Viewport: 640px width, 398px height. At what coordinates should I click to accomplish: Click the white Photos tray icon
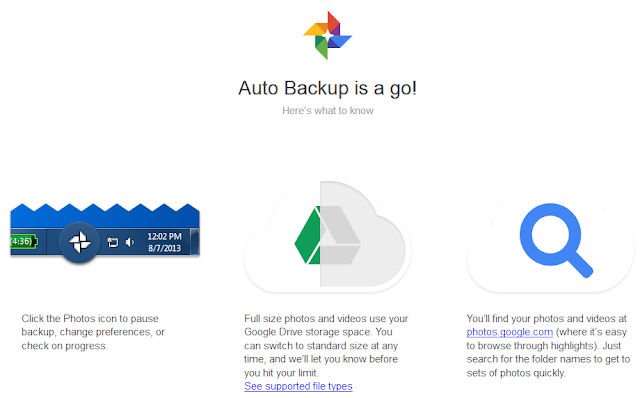click(x=80, y=242)
